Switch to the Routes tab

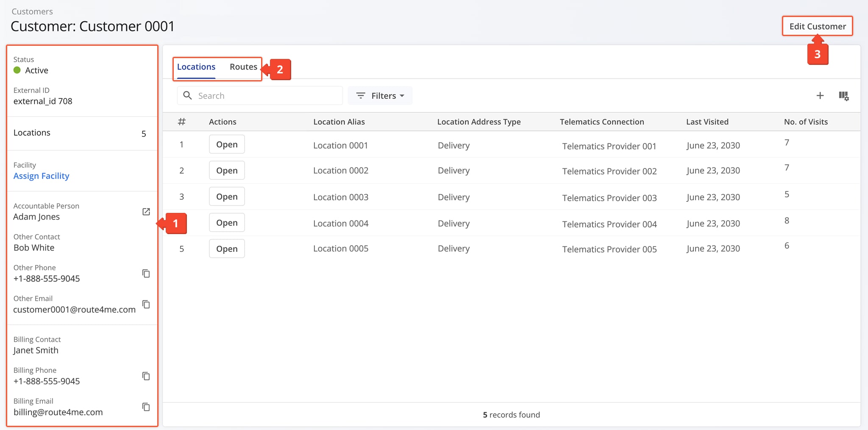point(243,67)
